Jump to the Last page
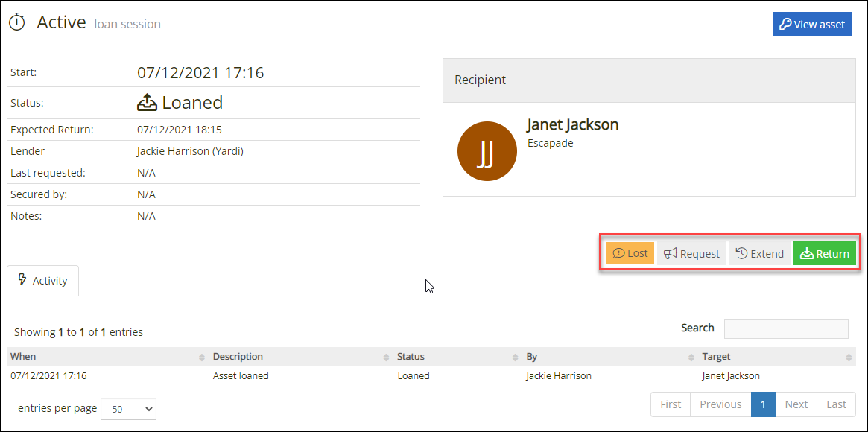Viewport: 868px width, 432px height. (837, 404)
